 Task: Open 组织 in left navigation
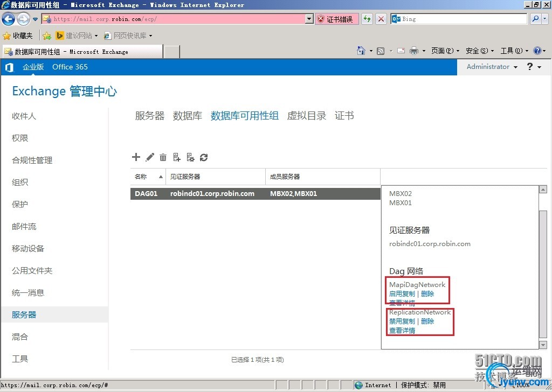(x=20, y=182)
